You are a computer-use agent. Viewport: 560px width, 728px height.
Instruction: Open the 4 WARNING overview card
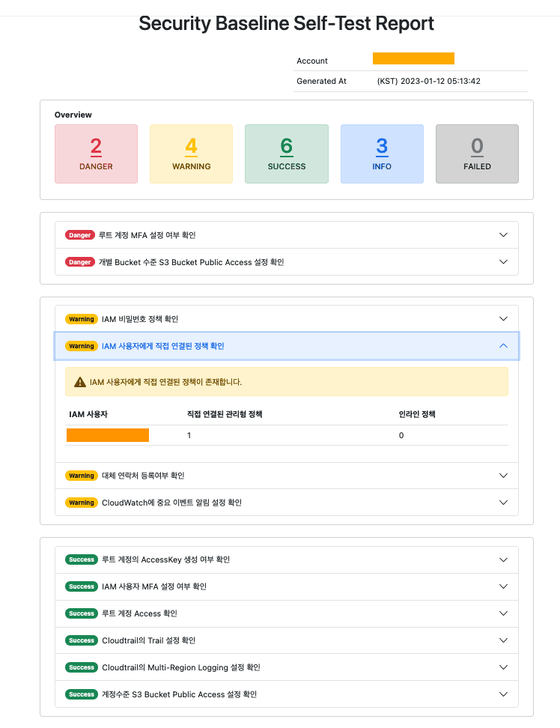pyautogui.click(x=191, y=154)
